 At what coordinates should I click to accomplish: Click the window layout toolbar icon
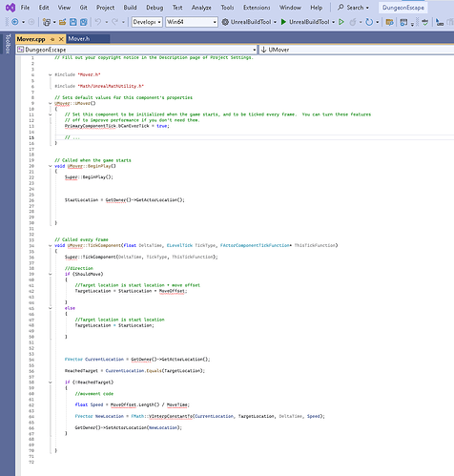(x=403, y=22)
